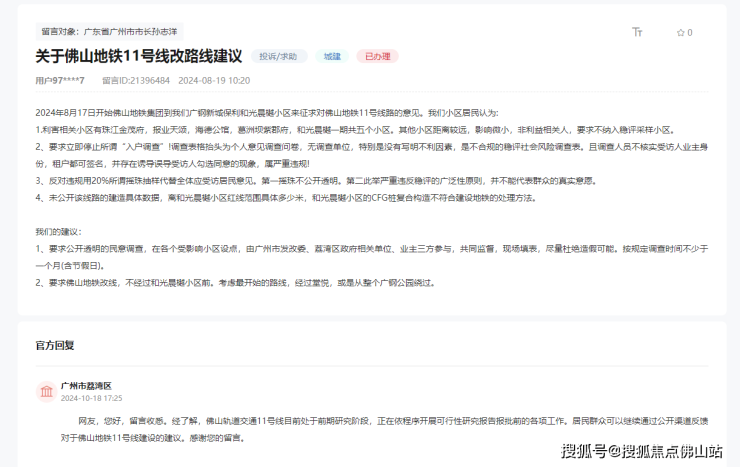740x467 pixels.
Task: Click the official reply paragraph text
Action: (380, 429)
